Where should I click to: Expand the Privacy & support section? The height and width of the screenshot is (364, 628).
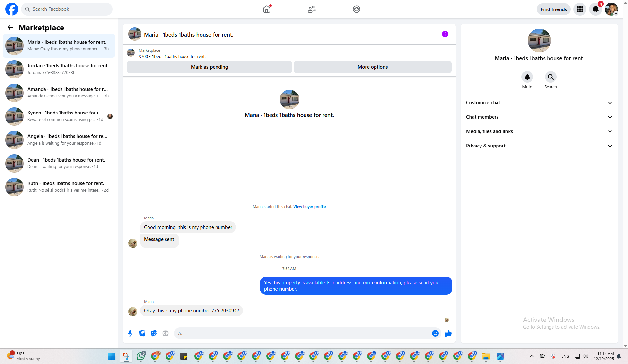point(539,146)
